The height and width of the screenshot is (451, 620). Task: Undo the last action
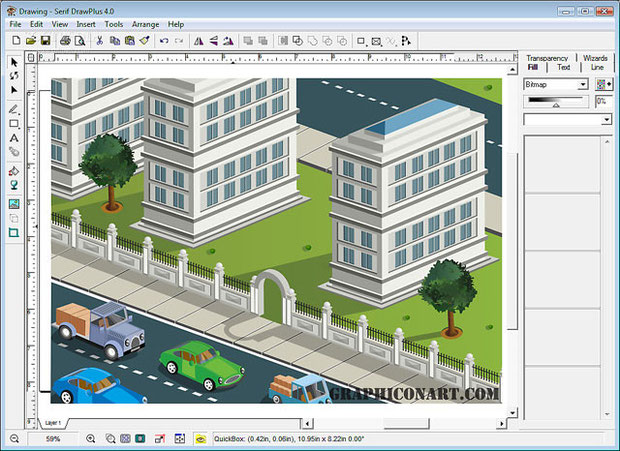[x=164, y=41]
